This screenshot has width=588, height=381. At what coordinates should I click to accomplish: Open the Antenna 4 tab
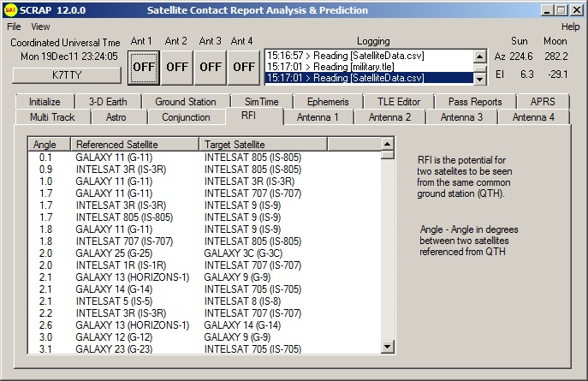coord(533,117)
